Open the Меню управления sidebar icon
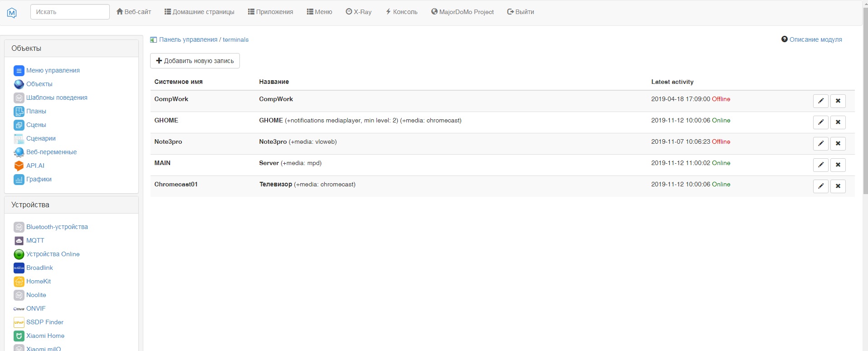 (x=19, y=70)
